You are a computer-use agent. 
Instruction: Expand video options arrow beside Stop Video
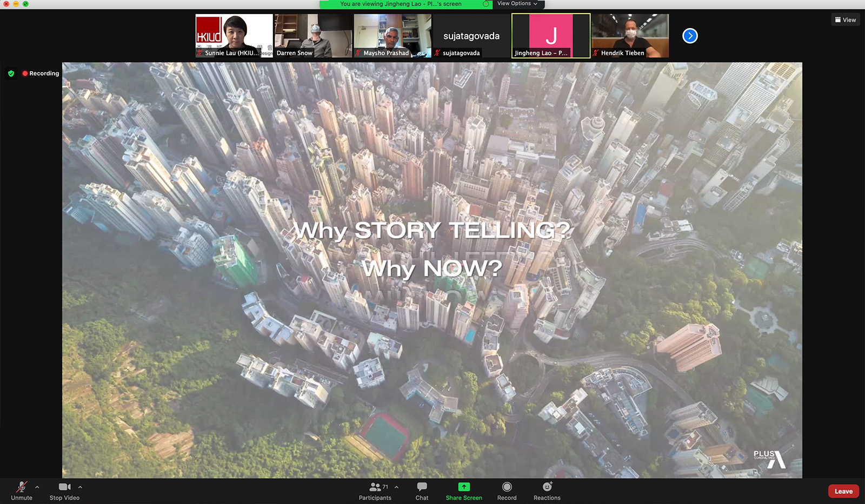80,487
